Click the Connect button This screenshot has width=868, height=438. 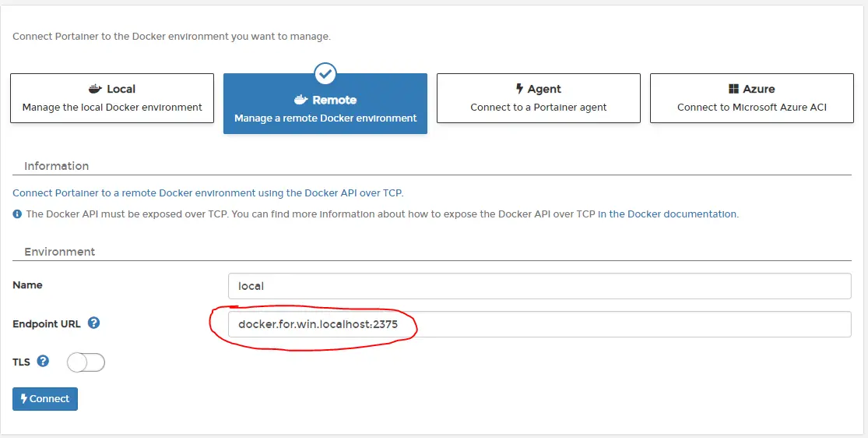coord(45,398)
